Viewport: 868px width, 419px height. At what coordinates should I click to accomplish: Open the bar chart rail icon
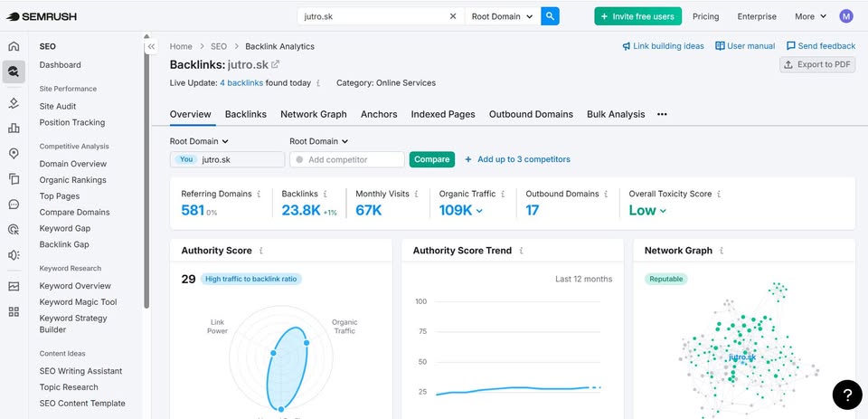(x=14, y=128)
